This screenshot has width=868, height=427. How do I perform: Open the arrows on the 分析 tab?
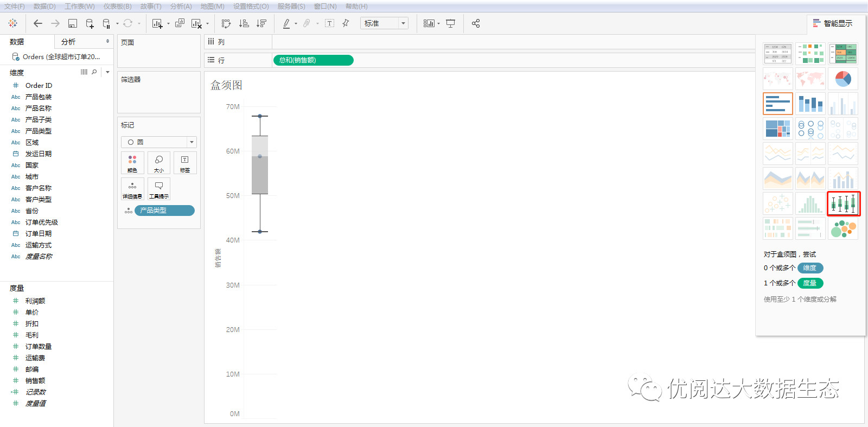tap(107, 41)
